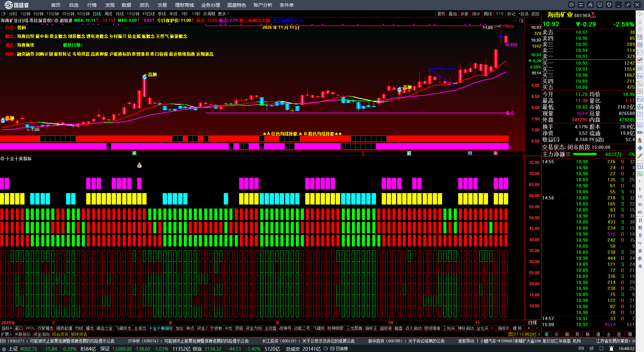
Task: Open the f(x) formula sidebar icon
Action: point(640,107)
